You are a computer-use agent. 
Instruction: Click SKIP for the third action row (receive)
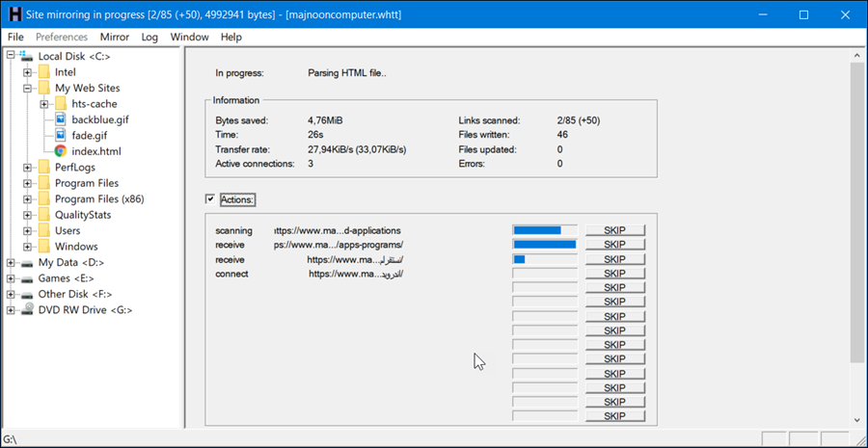[615, 259]
